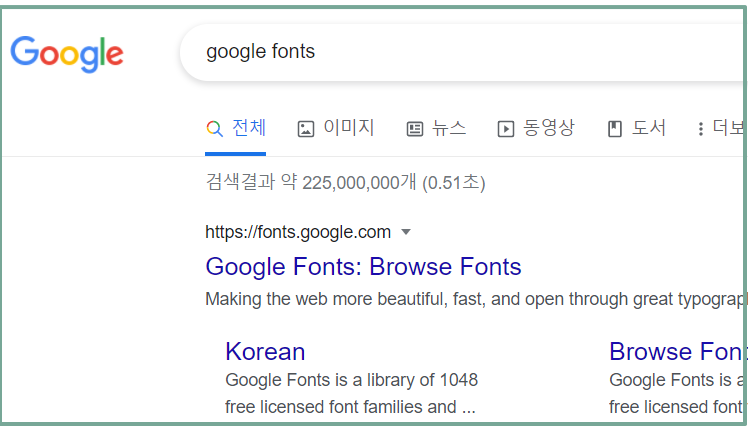The image size is (748, 428).
Task: Click the play icon beside 동영상
Action: [506, 129]
